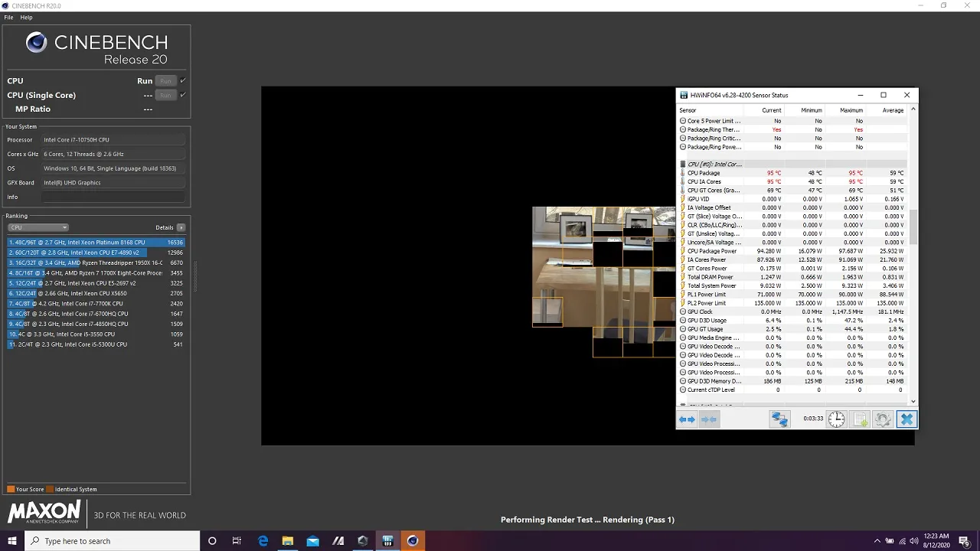This screenshot has height=551, width=980.
Task: Open HWiNFO sensor settings gear icon
Action: [x=883, y=419]
